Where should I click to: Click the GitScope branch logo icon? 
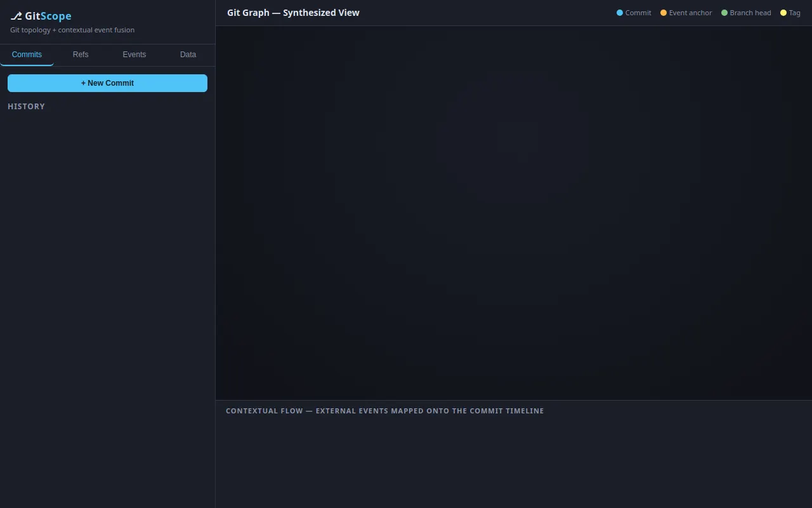(16, 16)
